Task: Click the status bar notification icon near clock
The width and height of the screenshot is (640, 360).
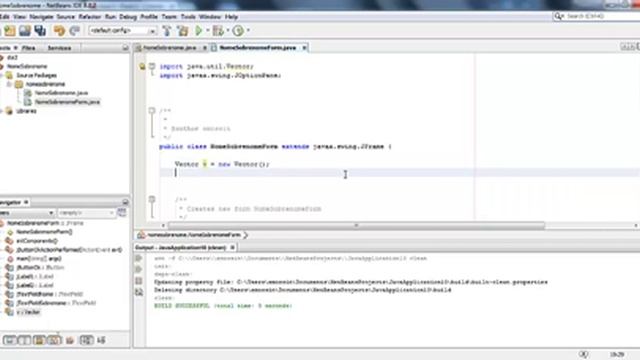Action: (584, 354)
